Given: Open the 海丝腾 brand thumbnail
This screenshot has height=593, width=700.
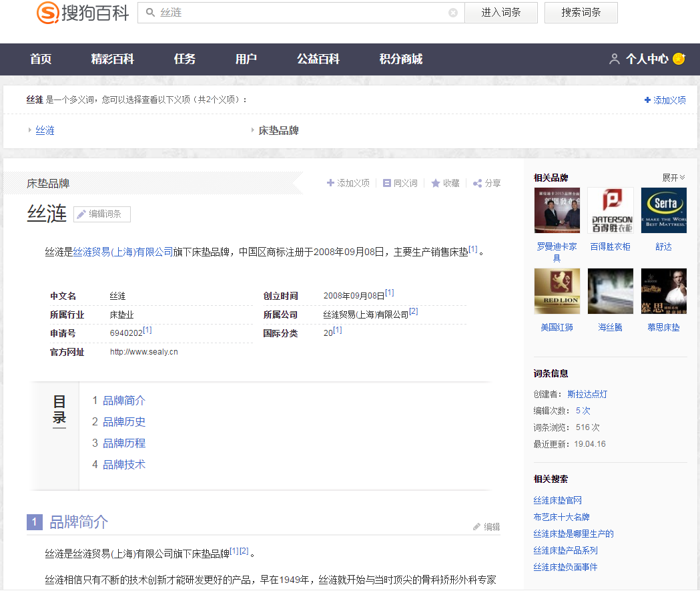Looking at the screenshot, I should tap(611, 291).
